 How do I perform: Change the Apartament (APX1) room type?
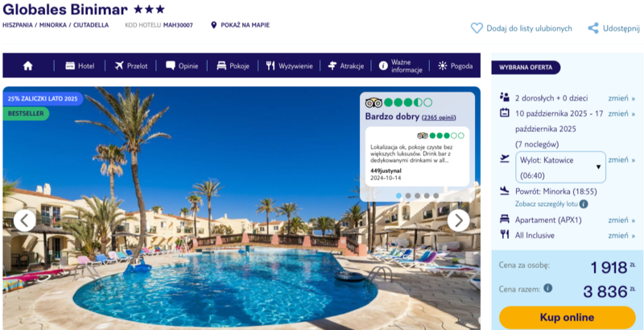(621, 220)
